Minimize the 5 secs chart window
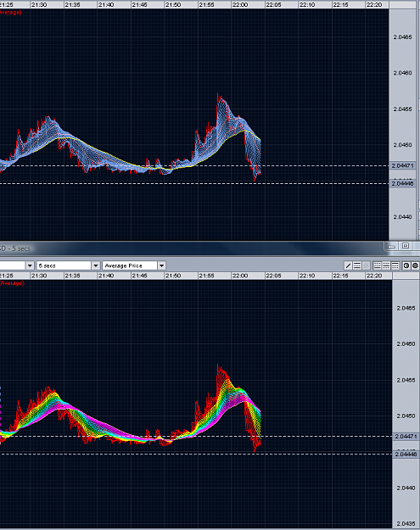 (392, 247)
